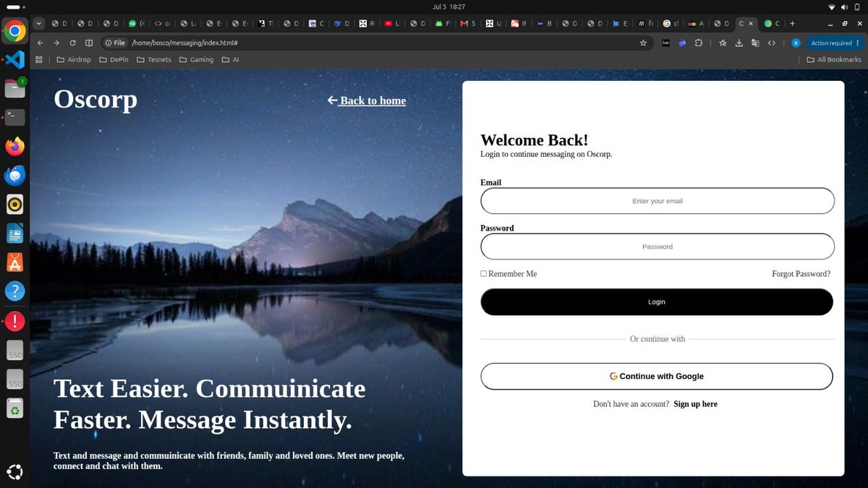Open Google Chrome from the dock
The height and width of the screenshot is (488, 868).
(x=14, y=31)
